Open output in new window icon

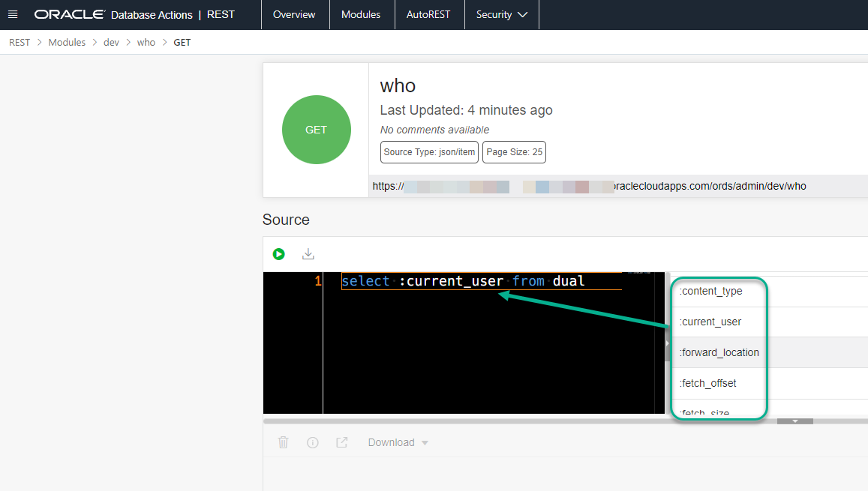(x=342, y=442)
